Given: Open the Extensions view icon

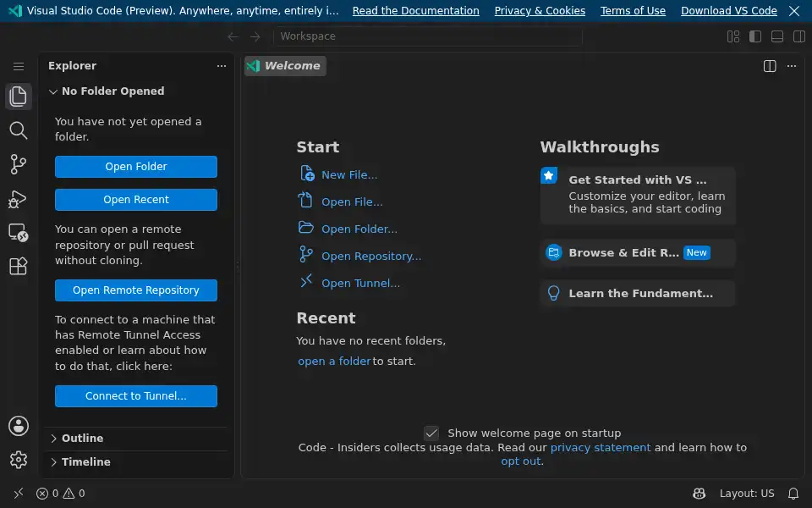Looking at the screenshot, I should [x=19, y=267].
